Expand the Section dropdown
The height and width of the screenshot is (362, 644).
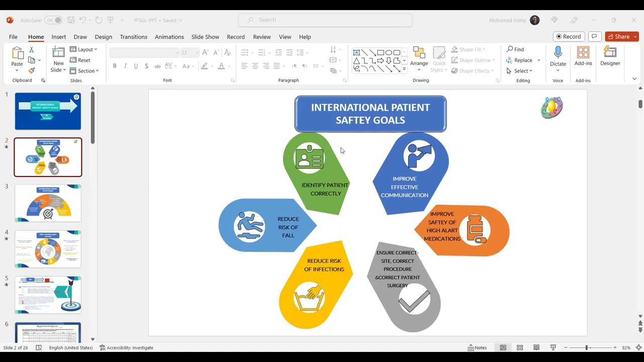[85, 71]
